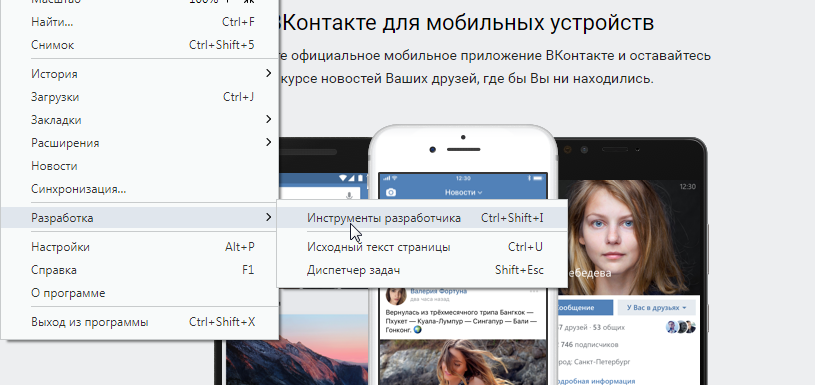The width and height of the screenshot is (815, 385).
Task: Open the История submenu
Action: click(x=139, y=74)
